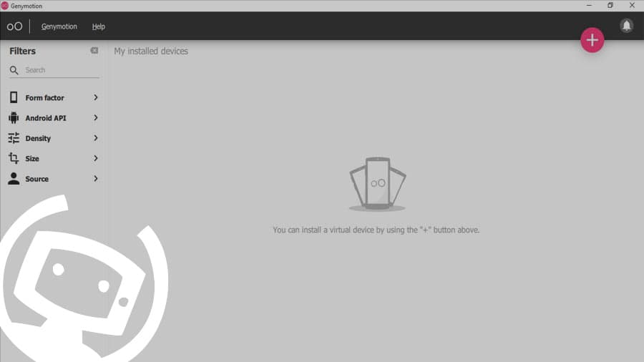Image resolution: width=644 pixels, height=362 pixels.
Task: Open the notifications bell
Action: (626, 26)
